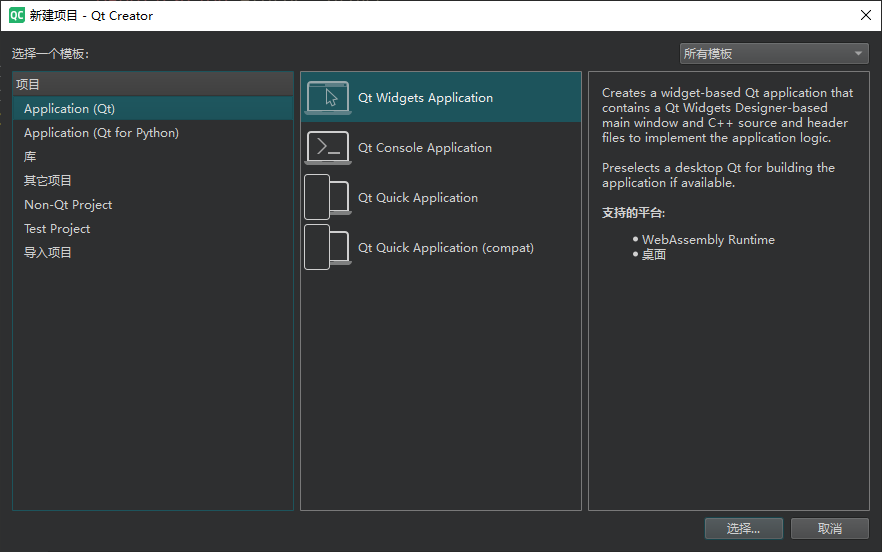Choose the Qt Quick Application label
Image resolution: width=882 pixels, height=552 pixels.
coord(418,198)
